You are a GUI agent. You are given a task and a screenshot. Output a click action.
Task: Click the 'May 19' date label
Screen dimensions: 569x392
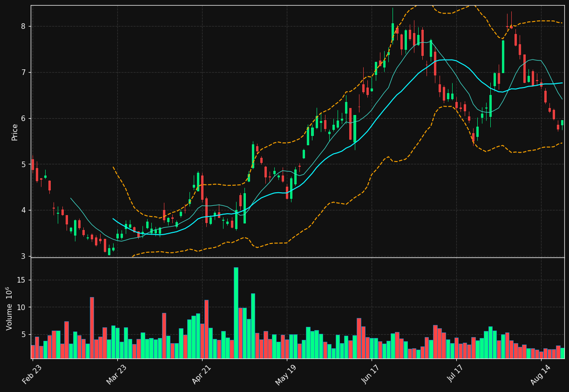pos(286,374)
